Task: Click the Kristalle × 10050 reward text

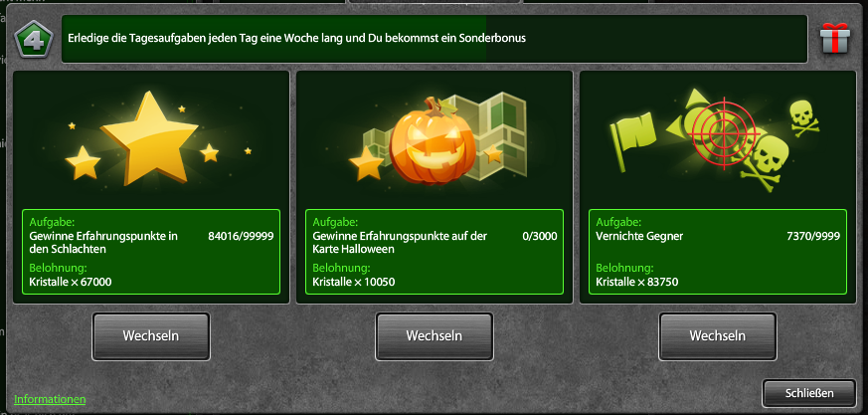Action: [x=354, y=282]
